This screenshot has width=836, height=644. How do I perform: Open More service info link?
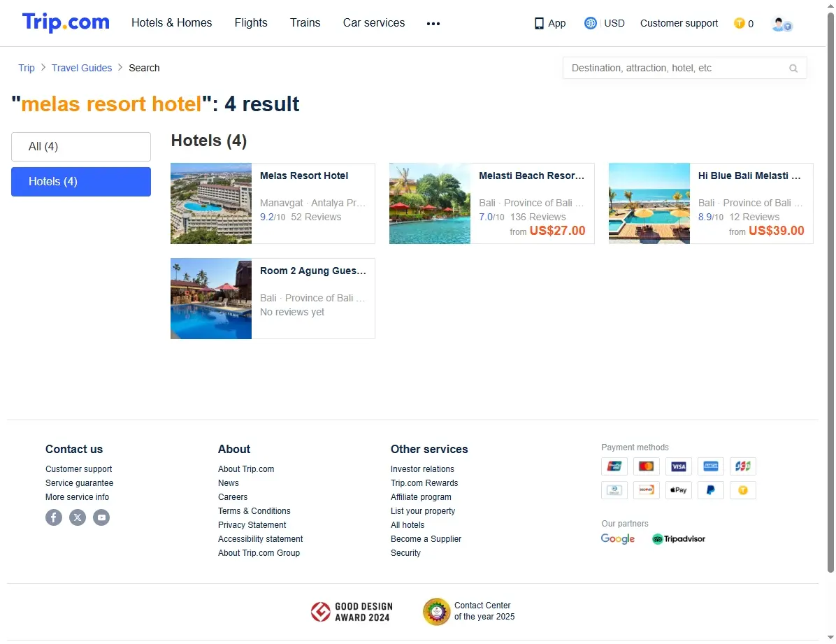pyautogui.click(x=77, y=496)
